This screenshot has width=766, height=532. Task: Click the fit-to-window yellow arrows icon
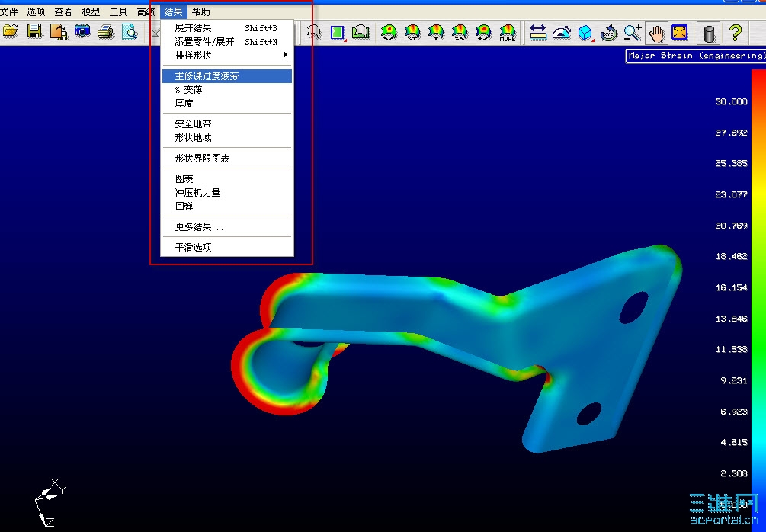(680, 33)
